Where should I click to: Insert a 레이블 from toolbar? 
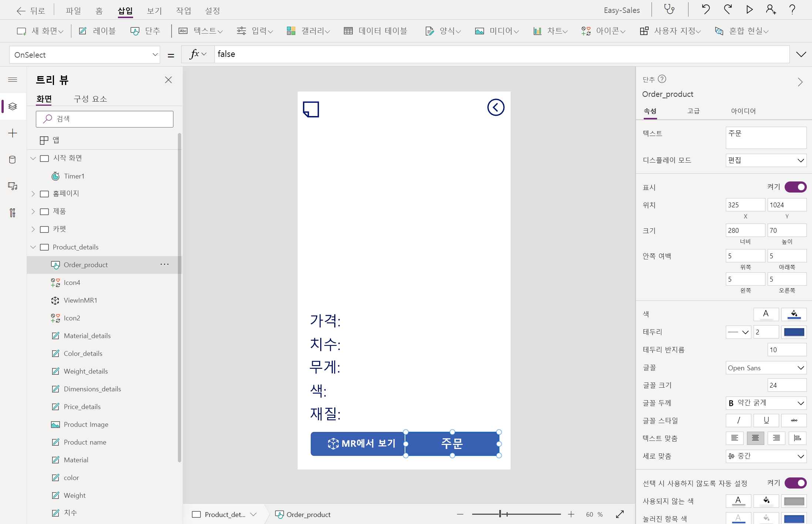tap(97, 31)
